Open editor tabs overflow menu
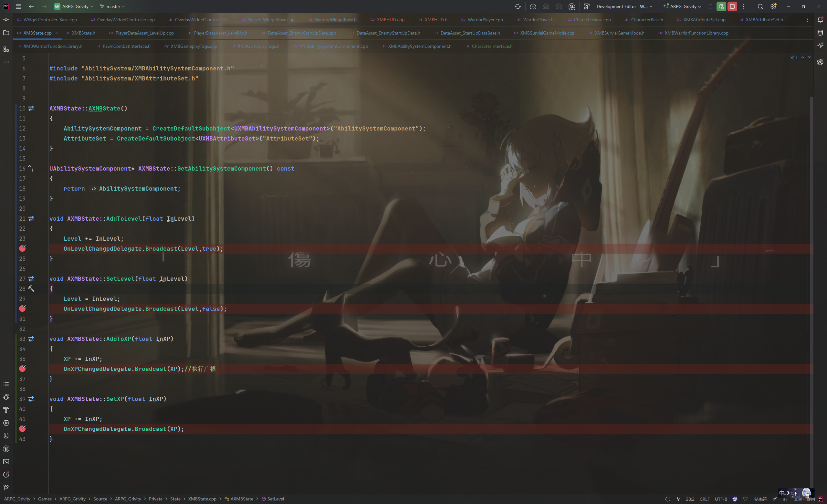The image size is (827, 504). 807,20
